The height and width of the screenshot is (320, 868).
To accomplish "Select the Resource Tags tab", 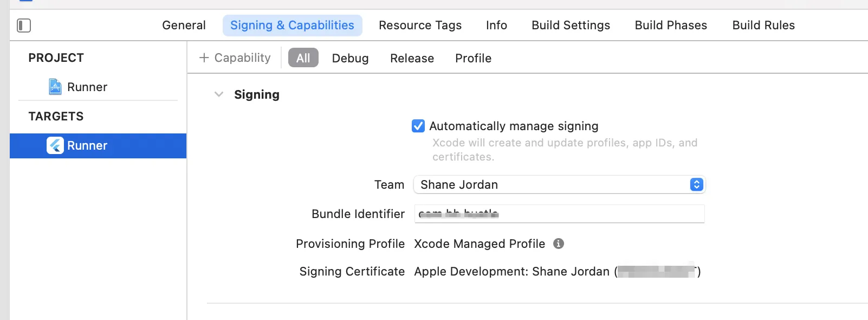I will 420,25.
